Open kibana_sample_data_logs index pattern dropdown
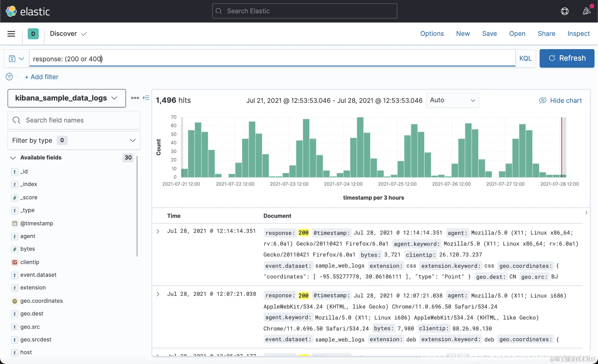The image size is (598, 364). pos(67,98)
